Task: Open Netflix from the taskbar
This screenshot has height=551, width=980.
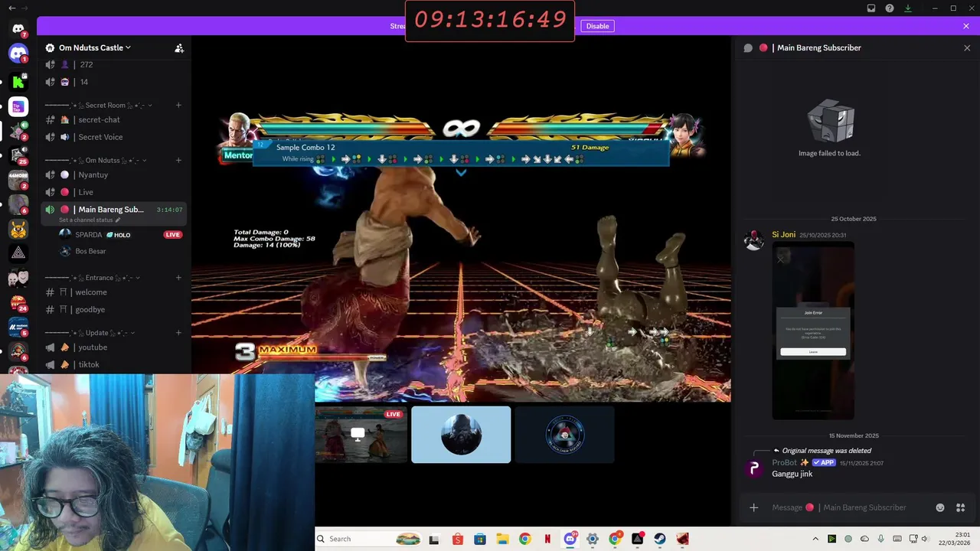Action: click(x=547, y=539)
